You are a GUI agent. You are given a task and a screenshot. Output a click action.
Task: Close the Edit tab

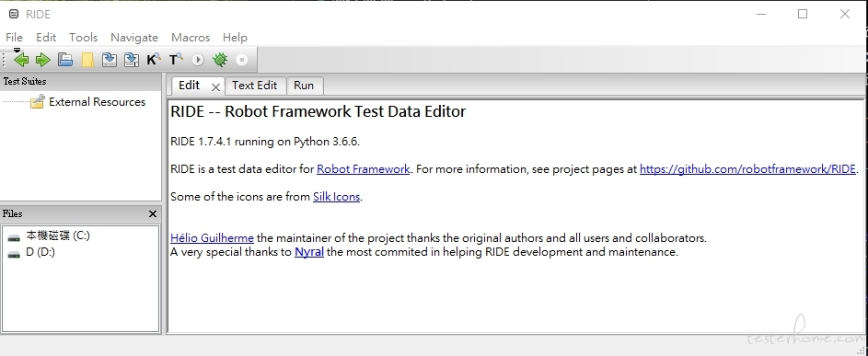[216, 86]
